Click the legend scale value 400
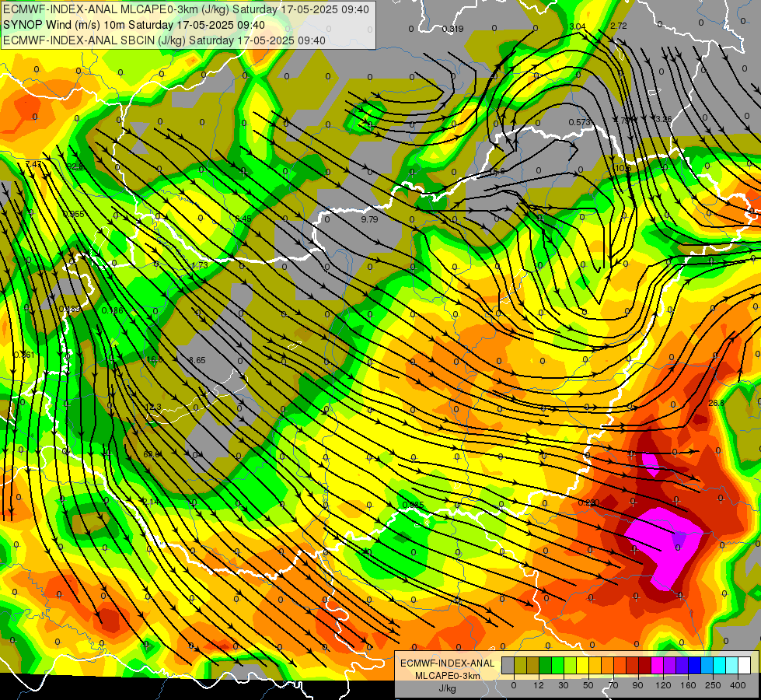Viewport: 761px width, 700px height. (738, 685)
